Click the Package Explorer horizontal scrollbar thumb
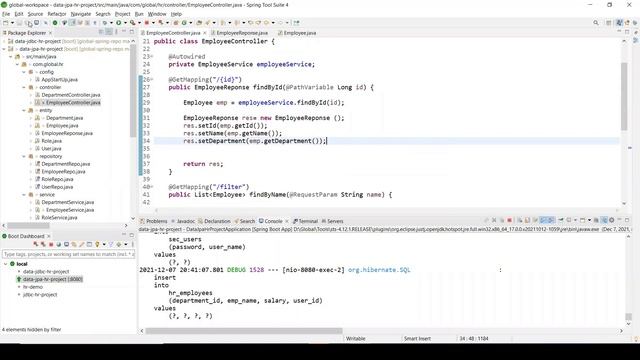640x360 pixels. click(28, 226)
